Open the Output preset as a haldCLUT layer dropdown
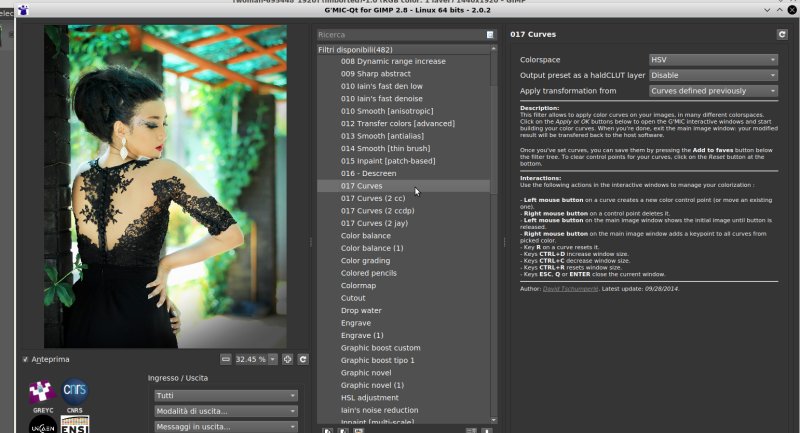The width and height of the screenshot is (800, 433). [713, 75]
